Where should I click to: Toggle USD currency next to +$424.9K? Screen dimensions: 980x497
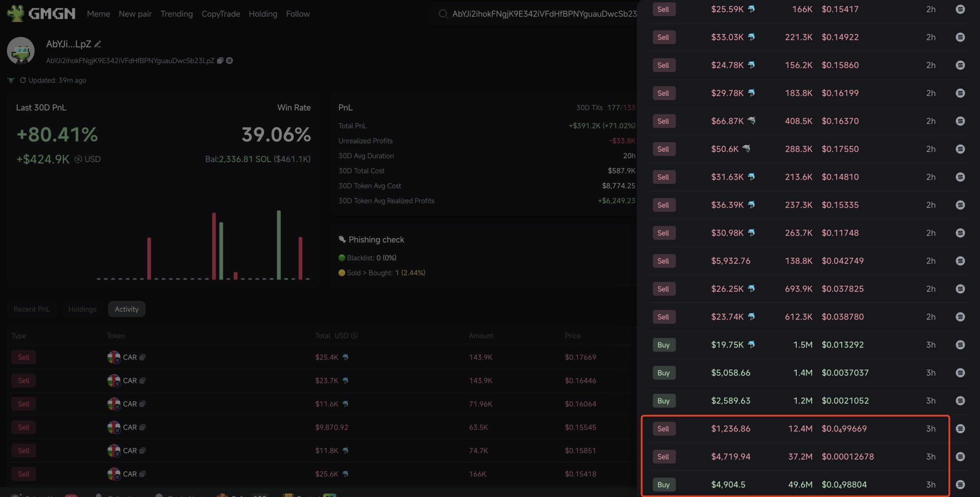click(78, 159)
